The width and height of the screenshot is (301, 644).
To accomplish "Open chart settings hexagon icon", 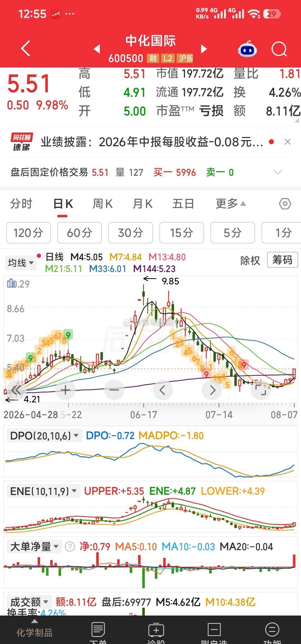I will pos(285,204).
